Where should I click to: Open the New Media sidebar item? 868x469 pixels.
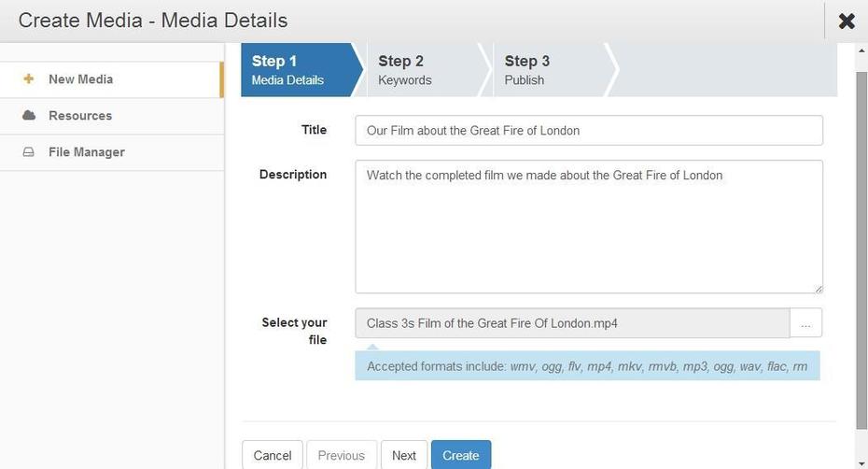pyautogui.click(x=112, y=79)
